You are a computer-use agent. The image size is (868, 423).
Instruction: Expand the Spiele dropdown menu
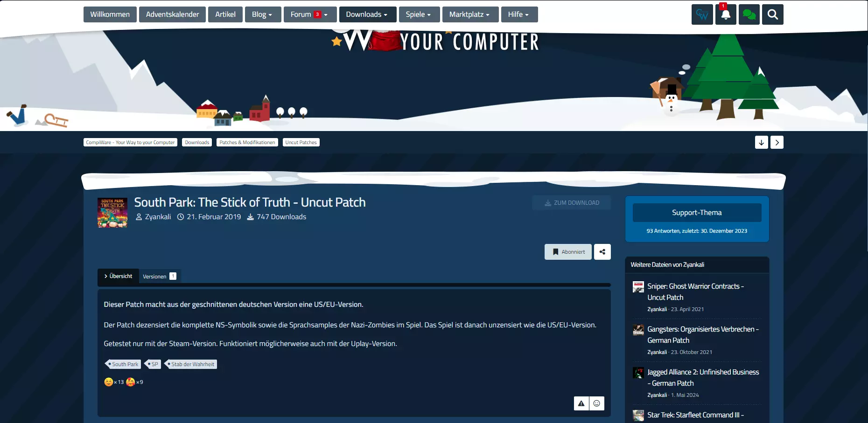pyautogui.click(x=420, y=14)
